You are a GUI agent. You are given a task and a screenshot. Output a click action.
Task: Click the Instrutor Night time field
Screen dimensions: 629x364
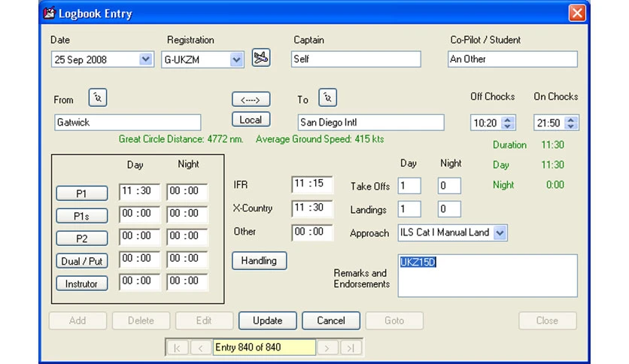tap(187, 281)
